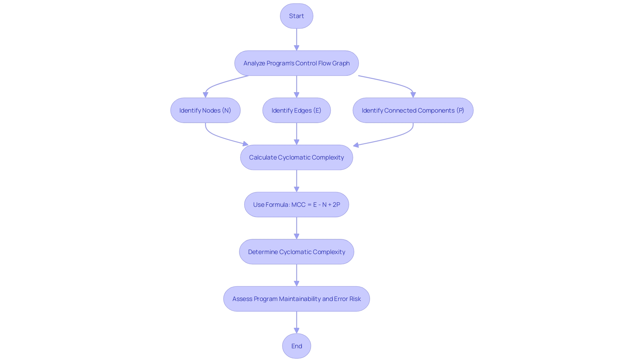Image resolution: width=644 pixels, height=362 pixels.
Task: Click the Use Formula MCC equals E minus N plus 2P node
Action: pos(297,204)
